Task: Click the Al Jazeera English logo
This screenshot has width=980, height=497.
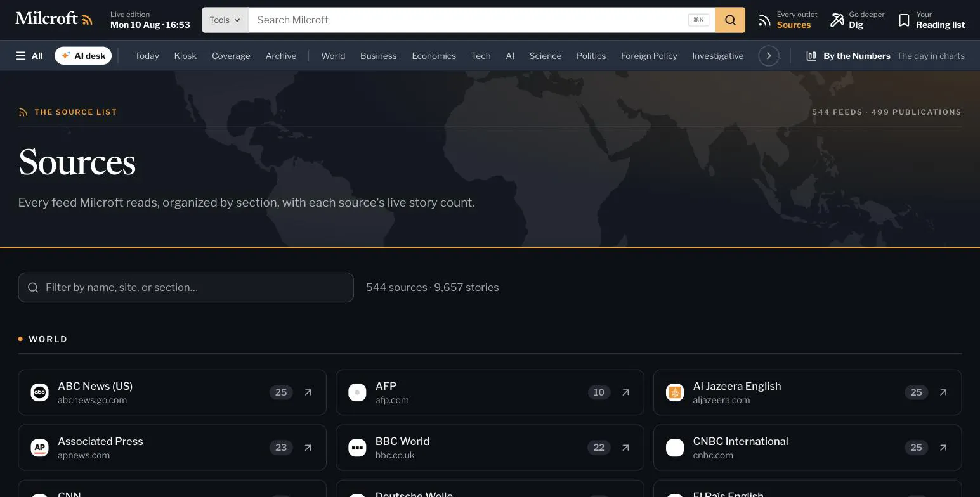Action: coord(675,392)
